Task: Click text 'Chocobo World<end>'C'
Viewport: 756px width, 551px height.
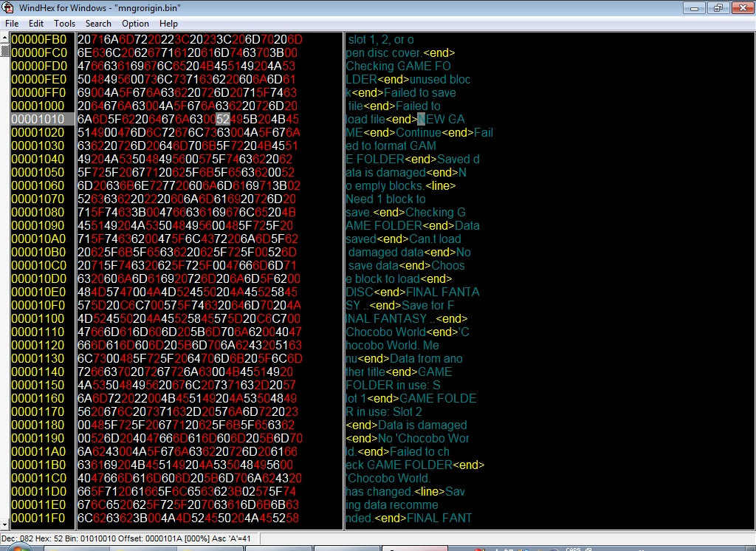Action: tap(408, 332)
